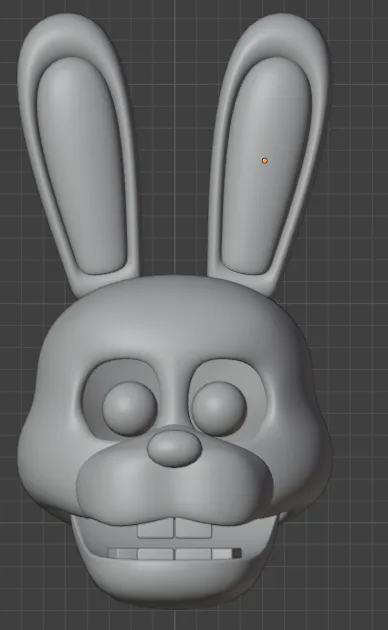Image resolution: width=388 pixels, height=630 pixels.
Task: Select the orange object origin dot
Action: pos(264,161)
